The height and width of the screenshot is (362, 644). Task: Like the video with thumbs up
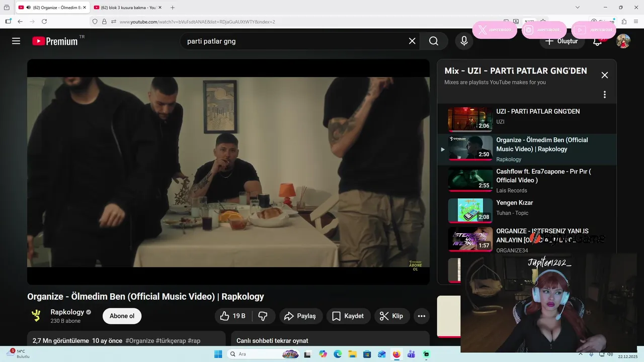point(232,316)
